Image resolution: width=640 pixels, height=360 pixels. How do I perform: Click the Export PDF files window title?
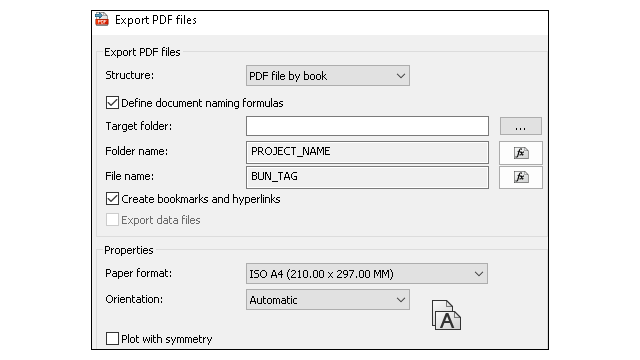(x=156, y=20)
